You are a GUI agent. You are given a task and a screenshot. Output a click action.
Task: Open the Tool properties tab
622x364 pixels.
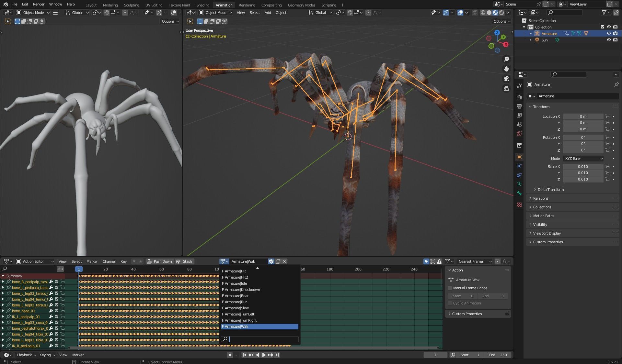[519, 86]
